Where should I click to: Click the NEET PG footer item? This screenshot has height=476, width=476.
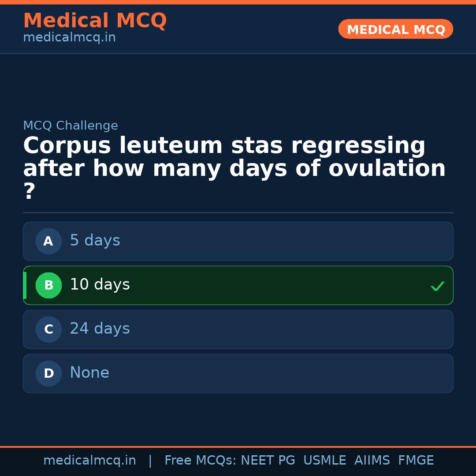pos(268,460)
